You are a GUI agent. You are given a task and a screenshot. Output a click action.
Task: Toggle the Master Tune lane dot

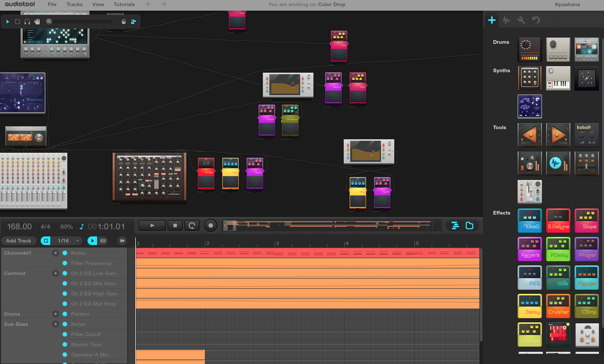pyautogui.click(x=65, y=344)
